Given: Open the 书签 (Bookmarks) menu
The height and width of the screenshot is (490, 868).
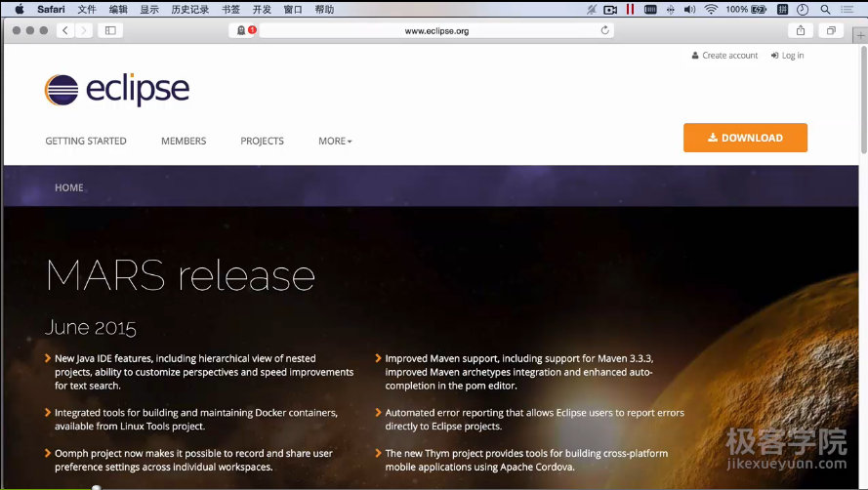Looking at the screenshot, I should [x=230, y=9].
